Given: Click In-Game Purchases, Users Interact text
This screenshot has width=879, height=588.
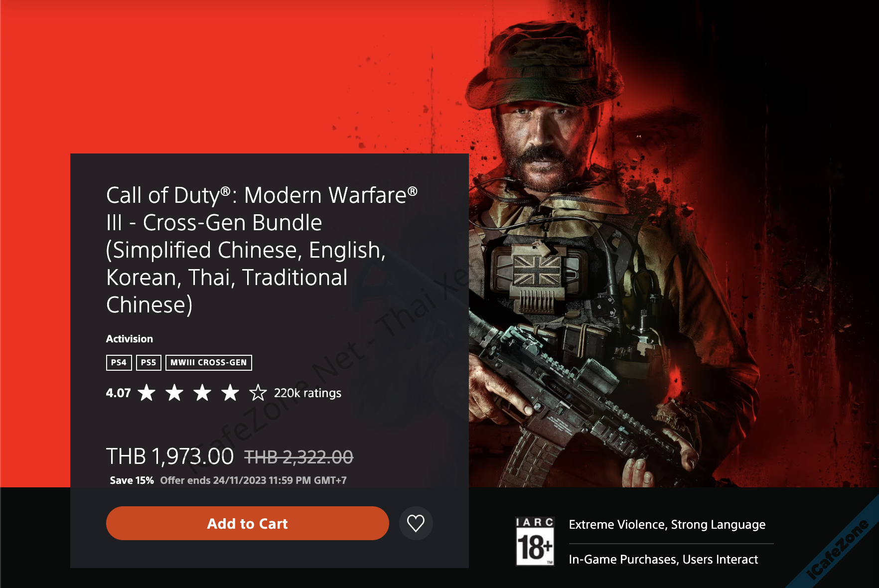Looking at the screenshot, I should coord(663,560).
